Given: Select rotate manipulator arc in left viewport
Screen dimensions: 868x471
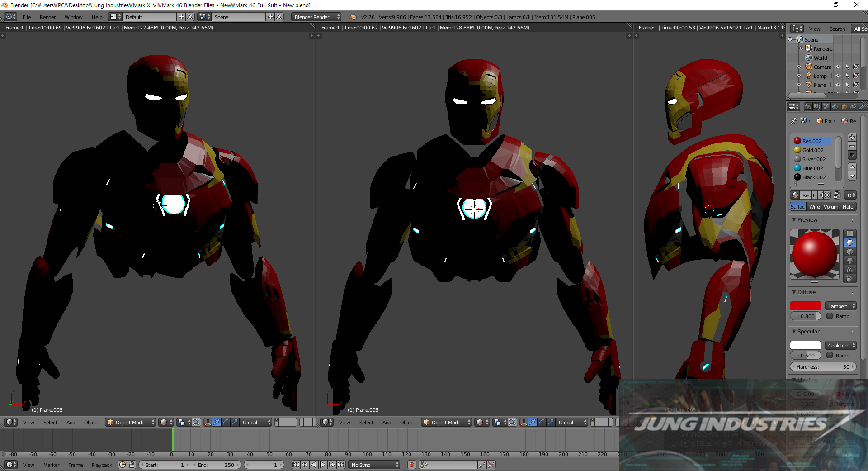Looking at the screenshot, I should [226, 422].
